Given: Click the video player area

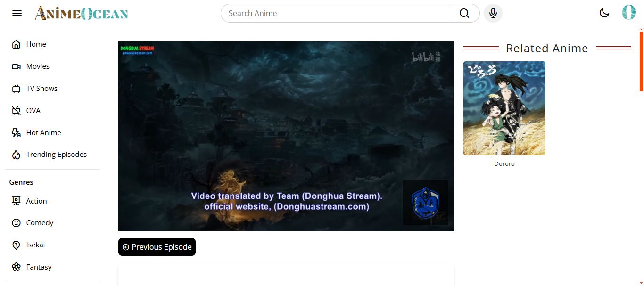Looking at the screenshot, I should [x=286, y=136].
